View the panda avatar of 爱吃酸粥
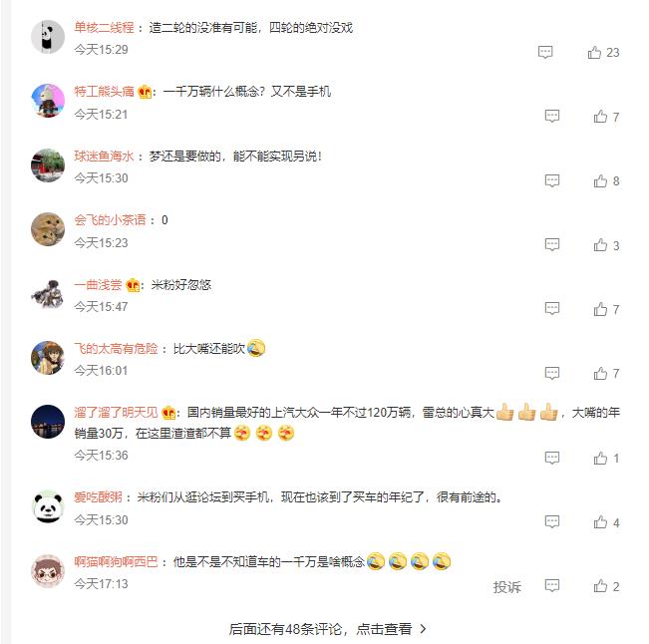649x644 pixels. 48,506
